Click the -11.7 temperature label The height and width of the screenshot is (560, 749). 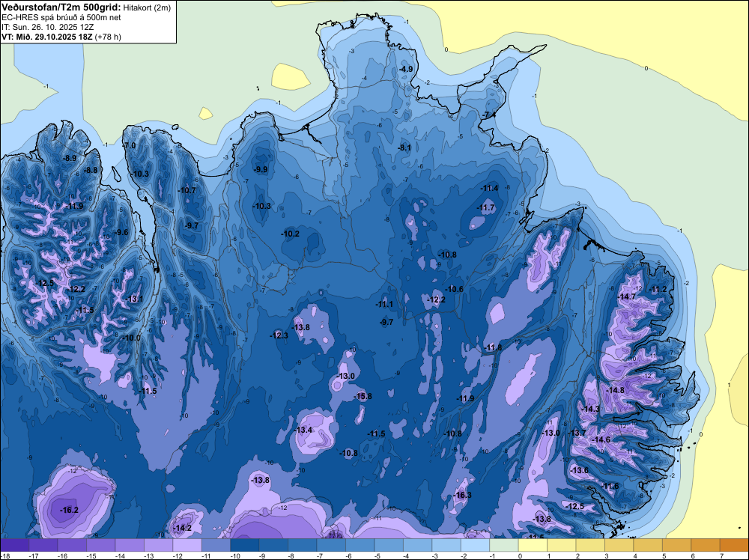pyautogui.click(x=486, y=207)
